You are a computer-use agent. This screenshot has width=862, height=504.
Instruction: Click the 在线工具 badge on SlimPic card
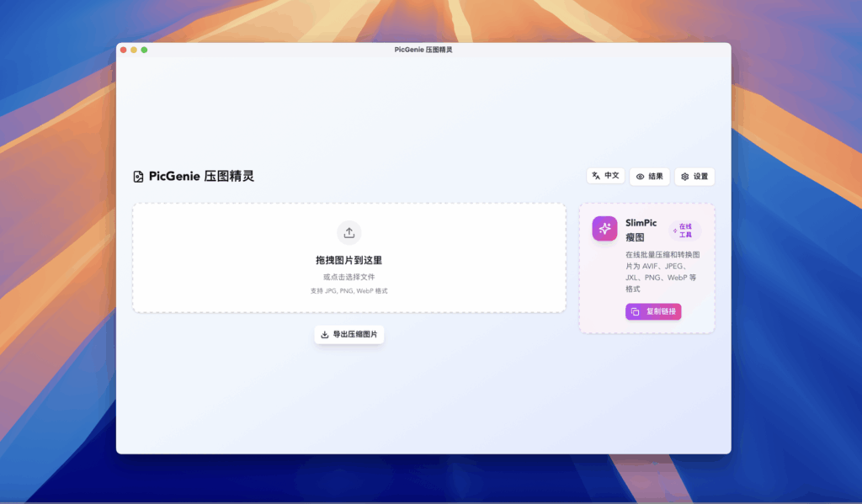point(686,228)
